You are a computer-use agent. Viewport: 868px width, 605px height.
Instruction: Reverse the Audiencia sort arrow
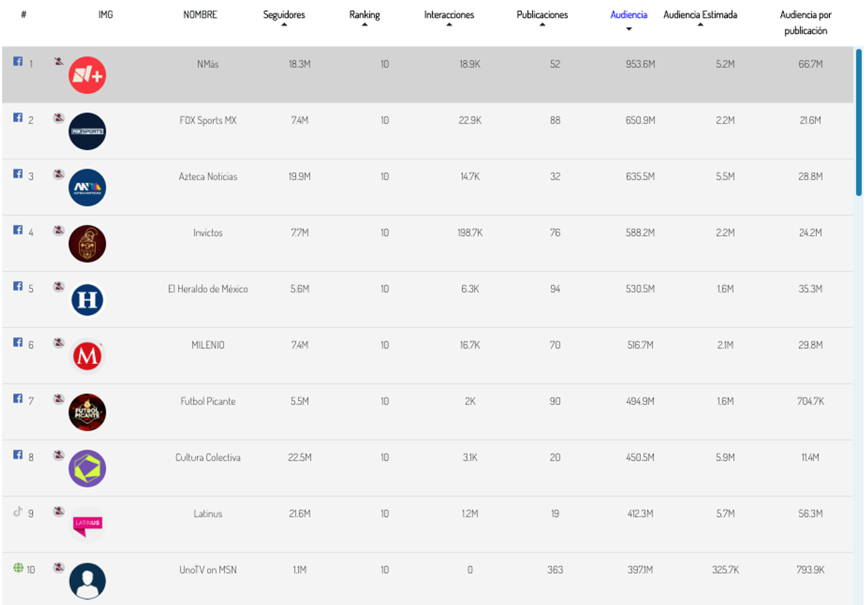(x=629, y=29)
